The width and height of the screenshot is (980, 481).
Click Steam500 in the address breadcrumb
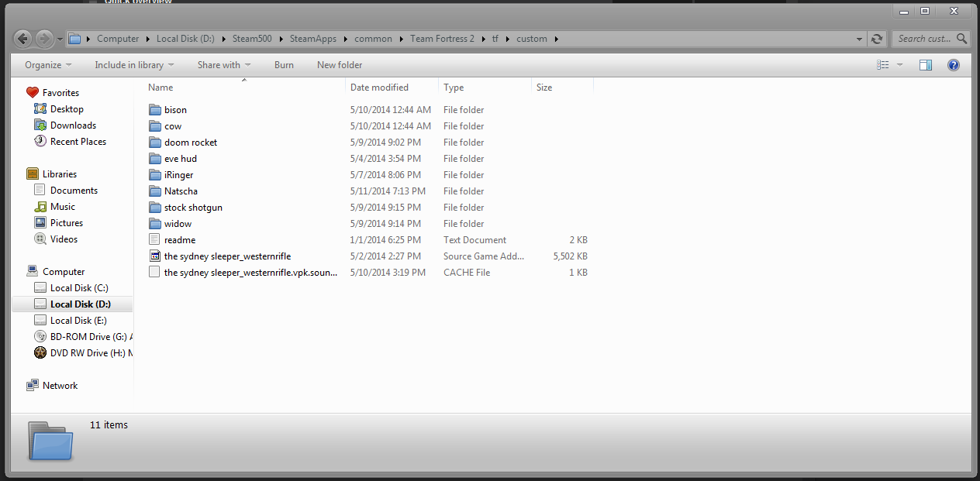click(252, 39)
